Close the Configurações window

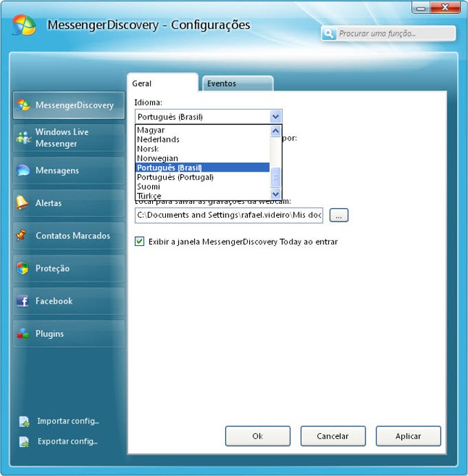[x=445, y=8]
